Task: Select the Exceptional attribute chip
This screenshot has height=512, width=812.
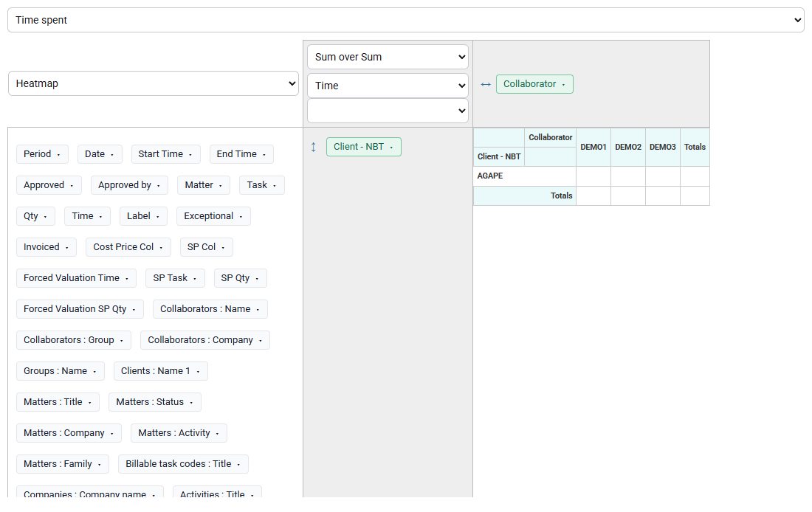Action: (x=213, y=216)
